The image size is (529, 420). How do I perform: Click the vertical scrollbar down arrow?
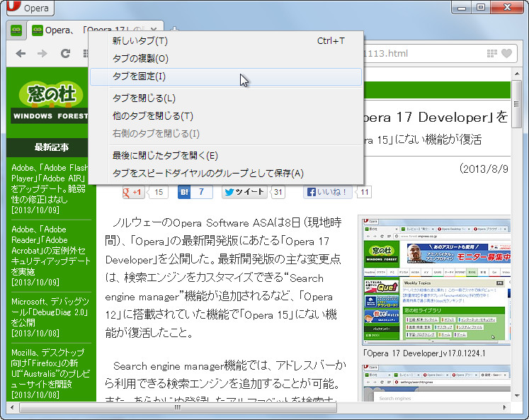point(517,395)
